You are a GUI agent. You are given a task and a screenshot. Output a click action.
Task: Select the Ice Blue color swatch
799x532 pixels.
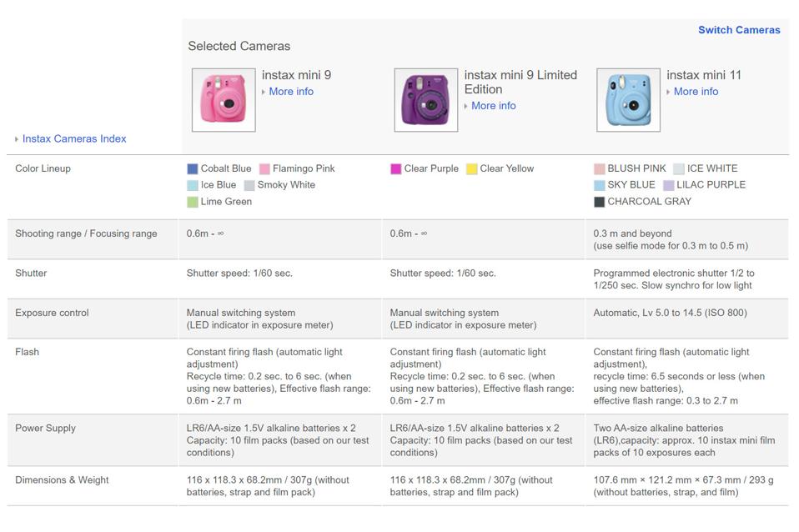click(193, 185)
